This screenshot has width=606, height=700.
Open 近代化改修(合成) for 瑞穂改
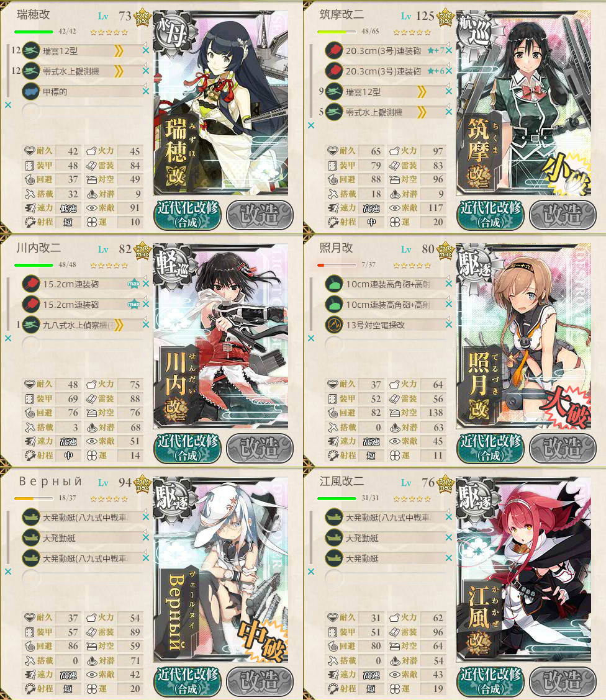tap(188, 214)
